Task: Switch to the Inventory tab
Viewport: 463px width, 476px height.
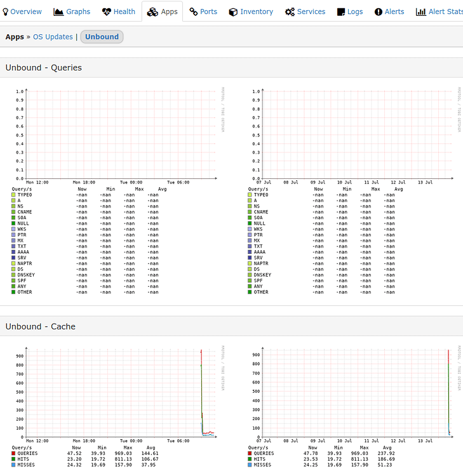Action: pos(251,11)
